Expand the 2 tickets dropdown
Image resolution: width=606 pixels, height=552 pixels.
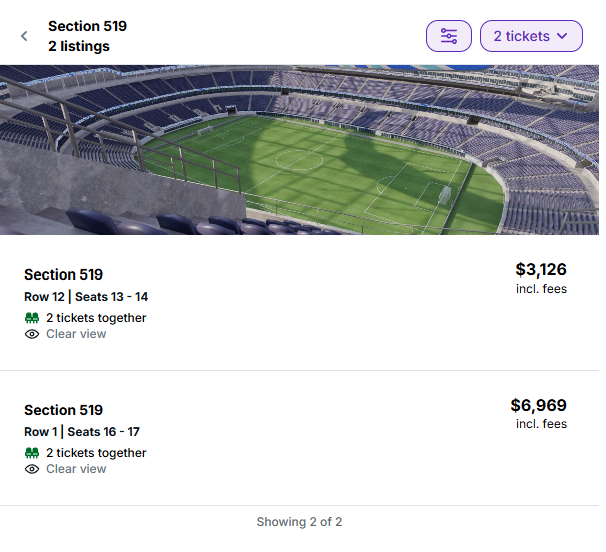point(531,36)
